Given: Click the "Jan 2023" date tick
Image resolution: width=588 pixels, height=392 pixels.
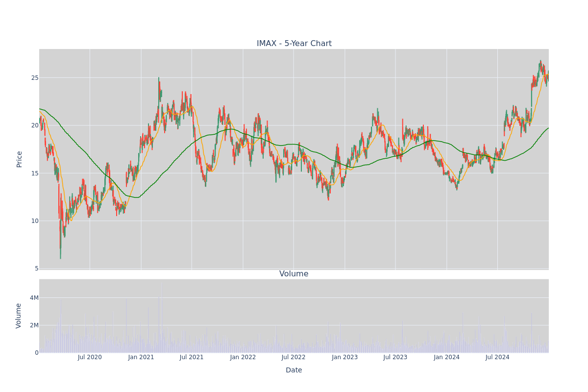Looking at the screenshot, I should click(x=345, y=357).
